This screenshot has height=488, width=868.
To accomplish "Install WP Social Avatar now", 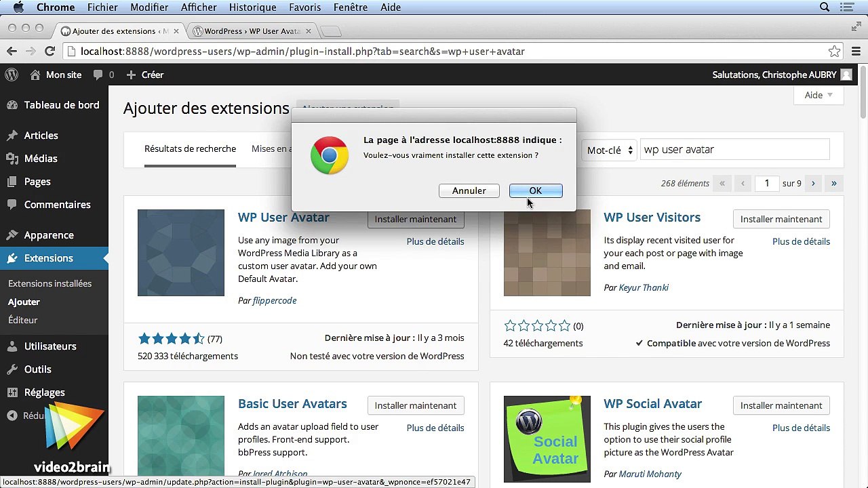I will [781, 405].
